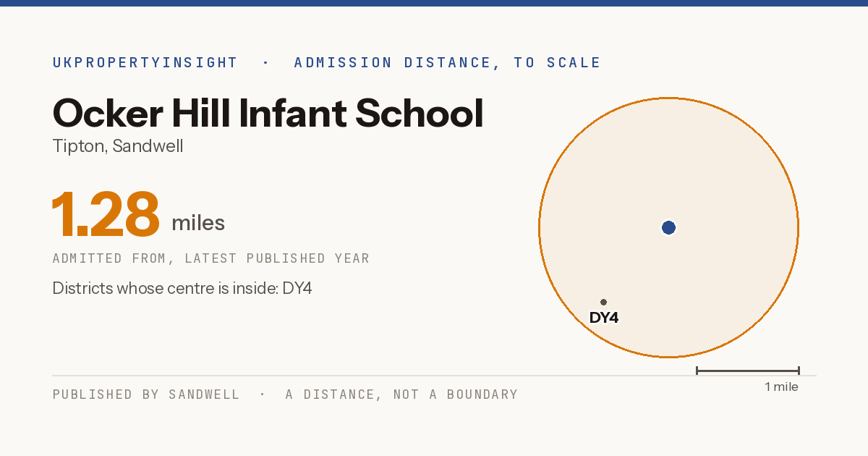Click ADMITTED FROM, LATEST PUBLISHED YEAR caption
The image size is (868, 456).
coord(211,258)
